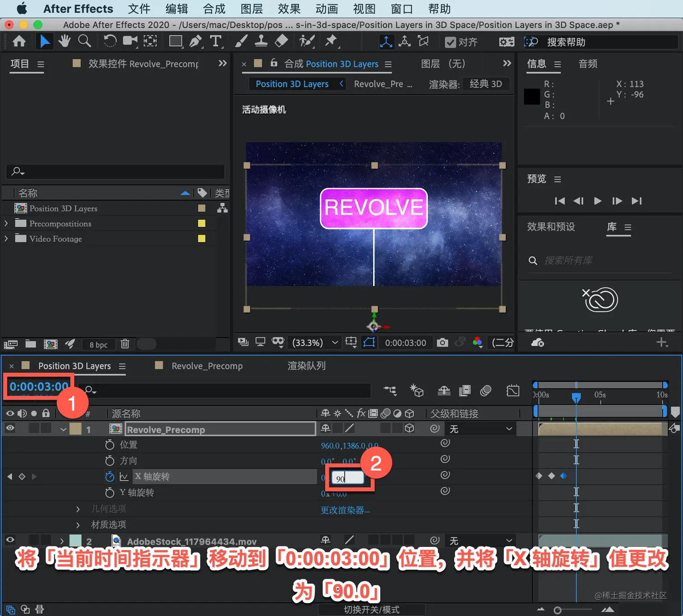Switch to the Revolve_Precomp timeline tab

click(207, 366)
